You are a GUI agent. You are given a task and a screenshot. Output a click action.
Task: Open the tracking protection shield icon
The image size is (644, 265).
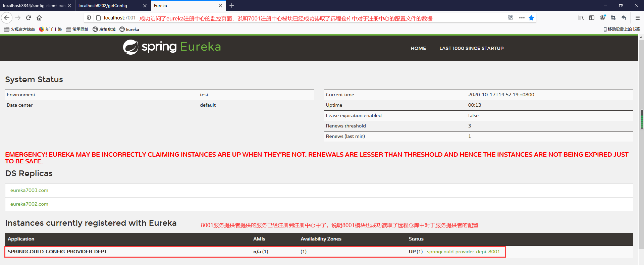[x=89, y=18]
